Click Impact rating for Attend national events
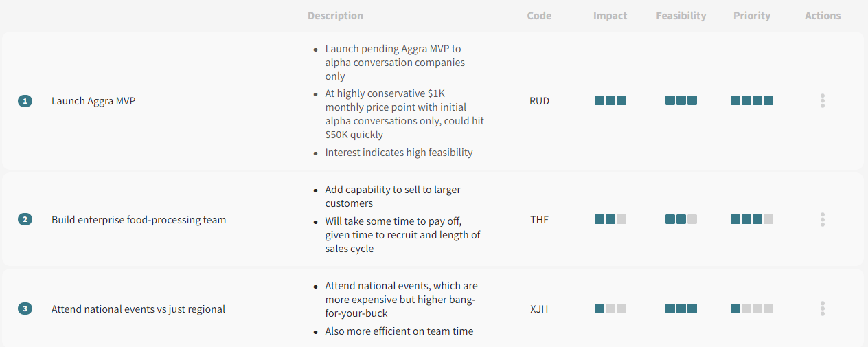Screen dimensions: 868x347 pyautogui.click(x=610, y=309)
